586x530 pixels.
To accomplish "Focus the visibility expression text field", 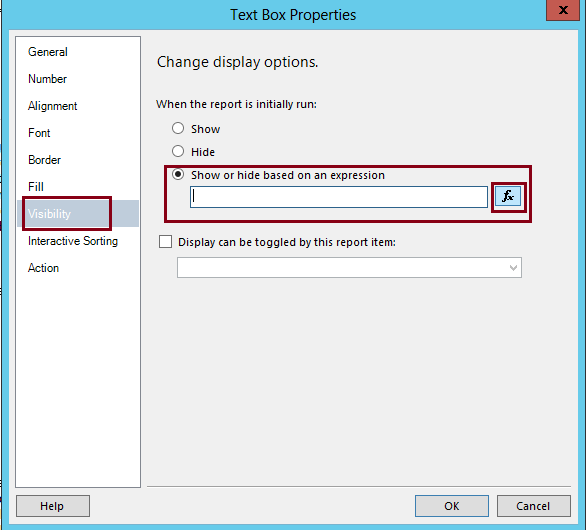I will click(339, 197).
